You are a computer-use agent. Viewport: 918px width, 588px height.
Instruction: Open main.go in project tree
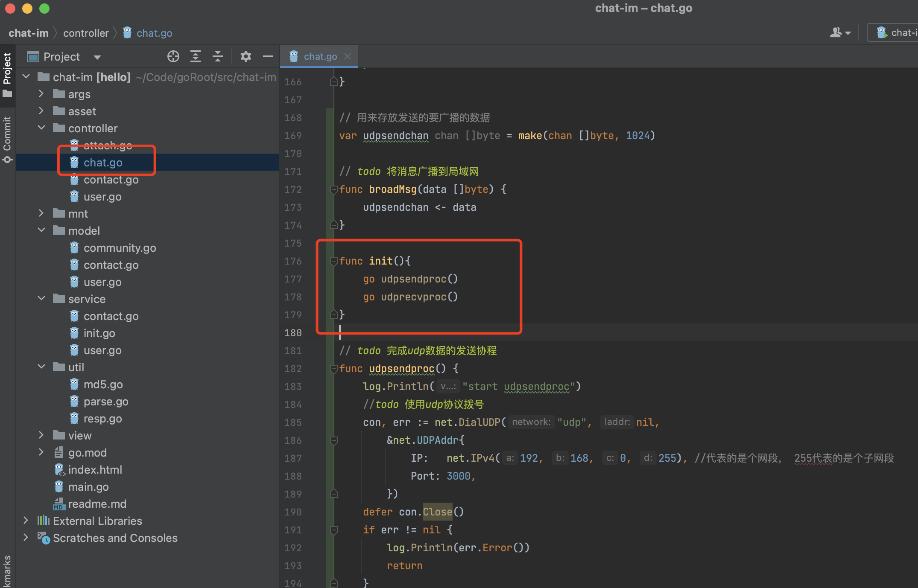[88, 487]
